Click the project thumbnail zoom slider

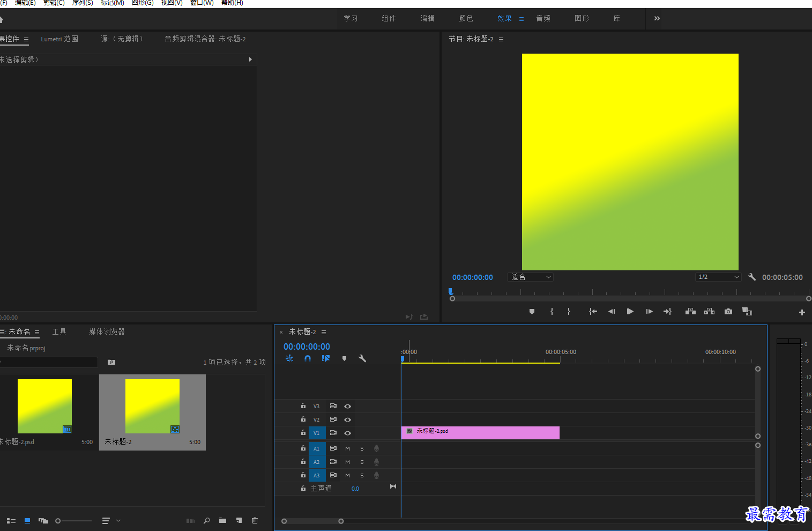[x=74, y=521]
